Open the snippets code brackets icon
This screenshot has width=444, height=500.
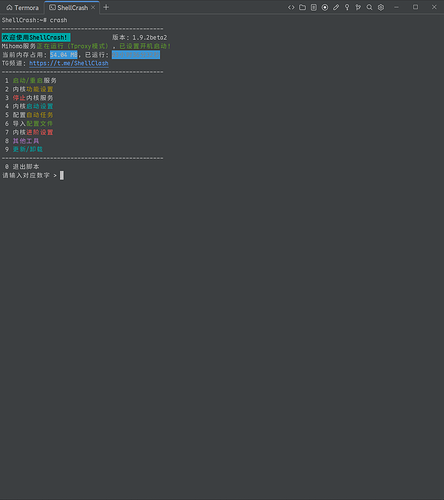click(291, 7)
